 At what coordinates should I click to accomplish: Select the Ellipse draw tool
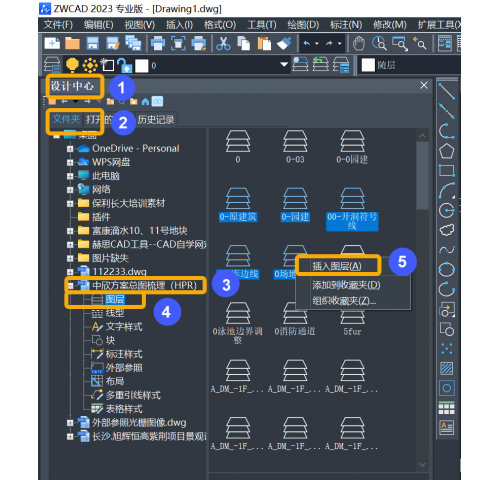pyautogui.click(x=447, y=269)
